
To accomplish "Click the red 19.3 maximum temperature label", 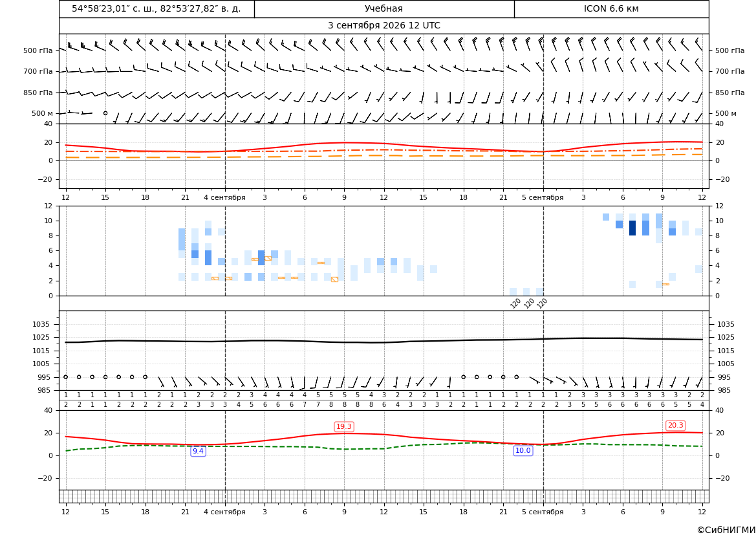I will click(344, 426).
